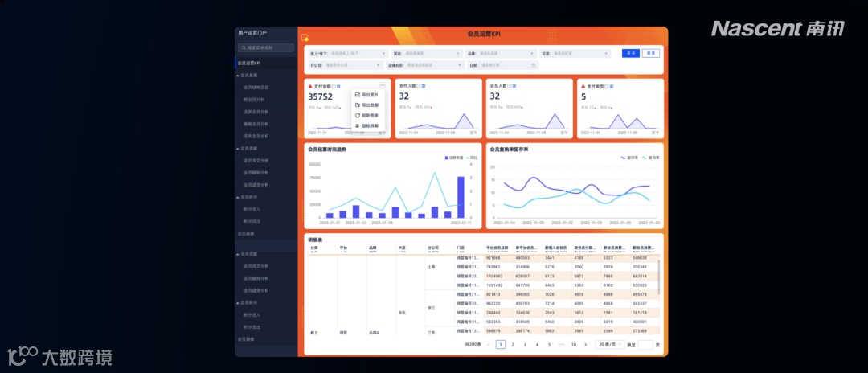The height and width of the screenshot is (373, 868).
Task: Click the pagination ellipsis to jump pages
Action: (561, 345)
